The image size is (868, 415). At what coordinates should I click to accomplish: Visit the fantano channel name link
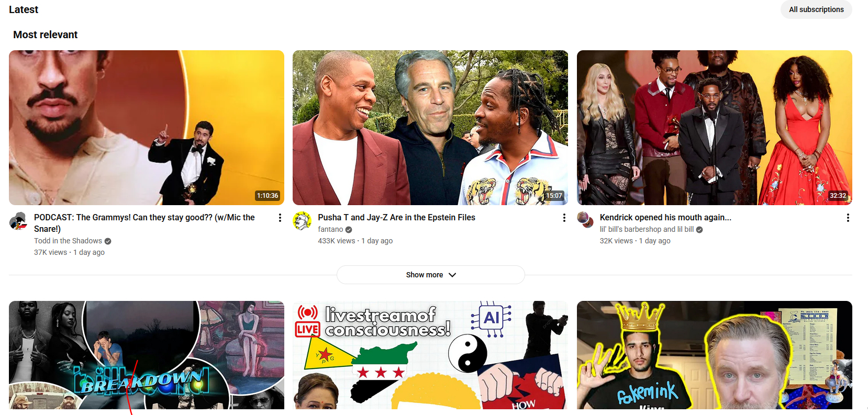[330, 229]
